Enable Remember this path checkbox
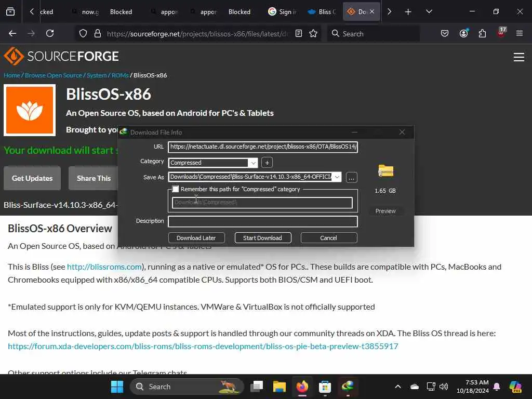 click(x=176, y=189)
